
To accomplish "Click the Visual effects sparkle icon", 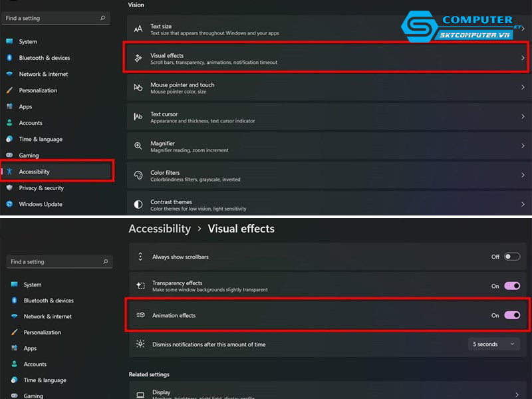I will (138, 59).
